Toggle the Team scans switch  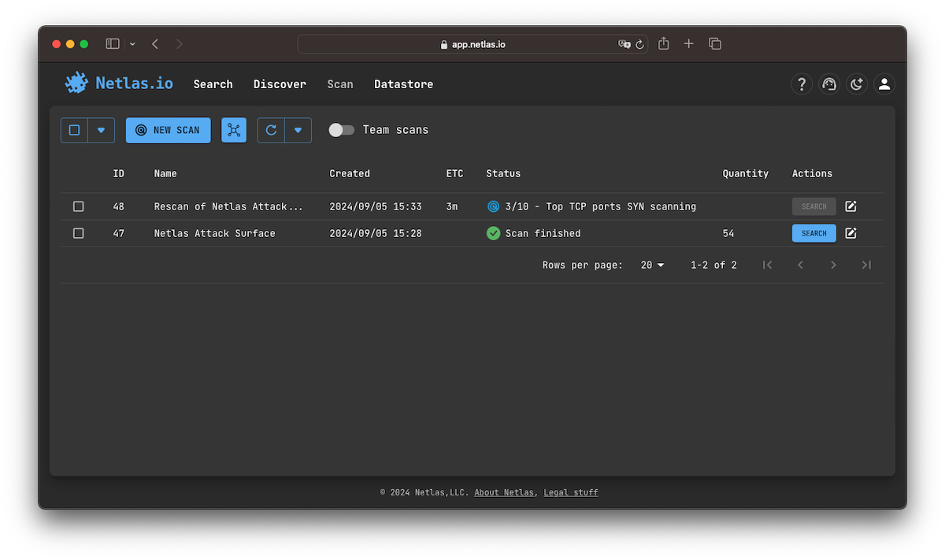tap(342, 130)
